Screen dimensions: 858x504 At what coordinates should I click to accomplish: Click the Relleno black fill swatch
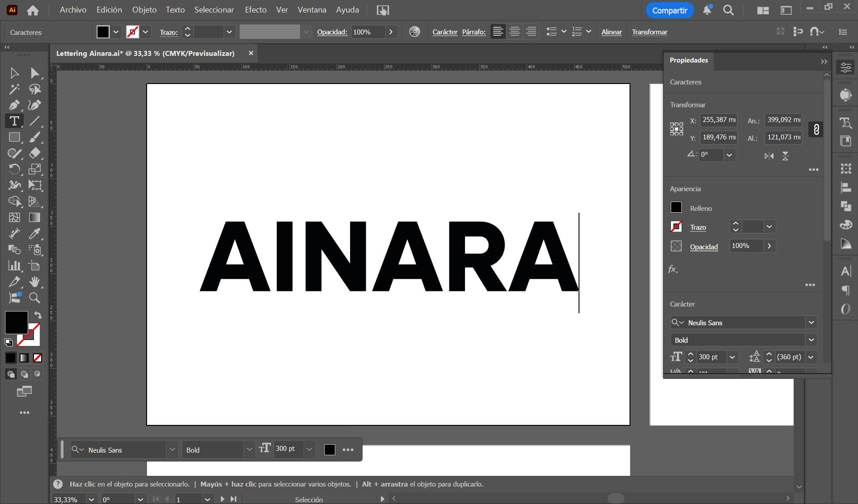(x=676, y=207)
